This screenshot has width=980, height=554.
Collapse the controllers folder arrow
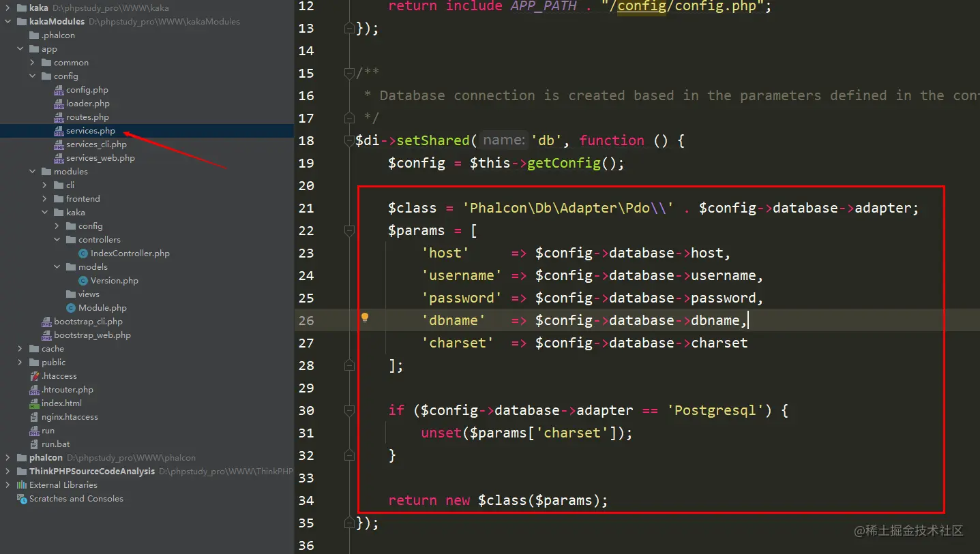coord(57,240)
